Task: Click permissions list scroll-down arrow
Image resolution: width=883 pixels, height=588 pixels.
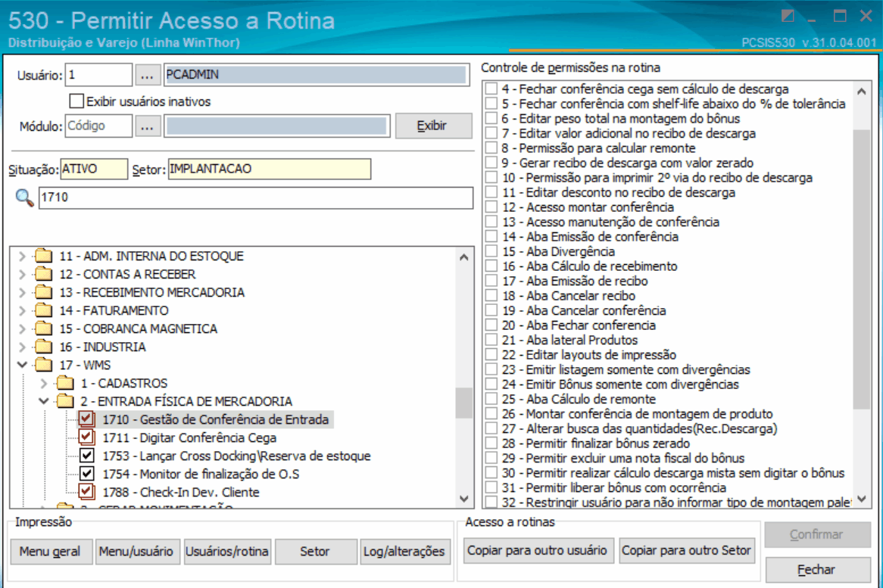Action: [x=862, y=499]
